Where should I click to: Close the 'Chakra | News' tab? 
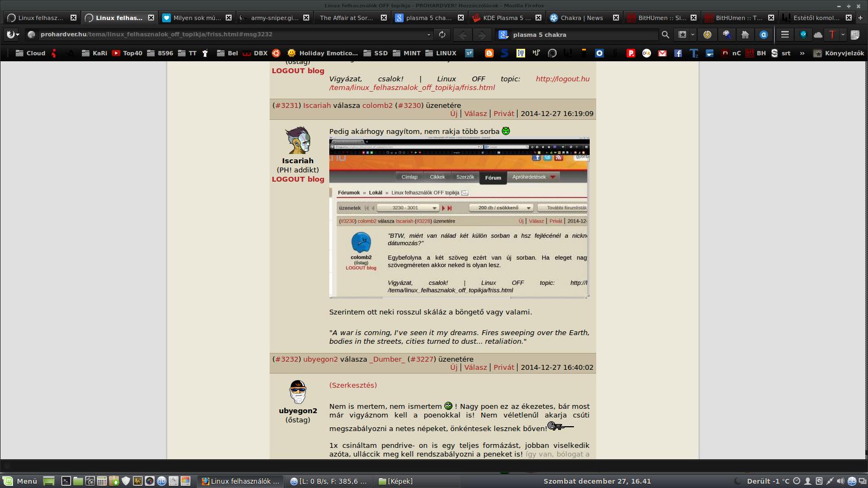[616, 18]
